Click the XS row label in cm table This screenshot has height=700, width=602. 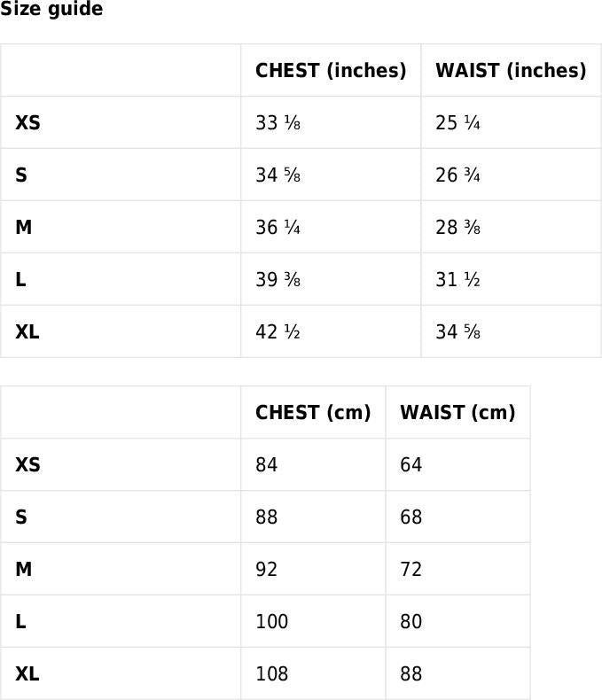coord(27,465)
